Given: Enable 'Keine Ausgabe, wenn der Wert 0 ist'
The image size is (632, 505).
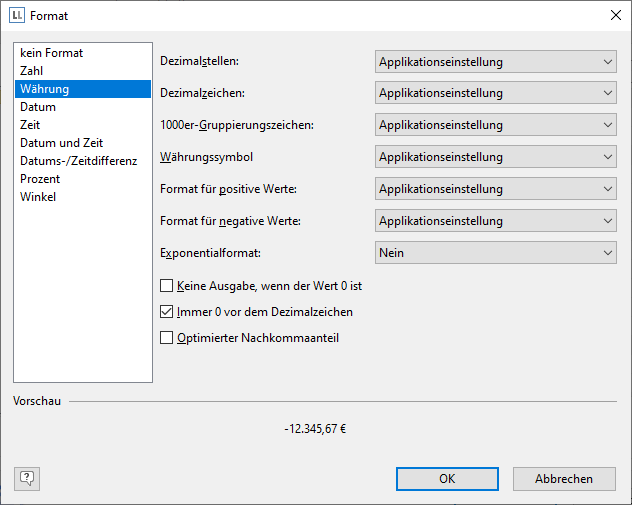Looking at the screenshot, I should [167, 286].
